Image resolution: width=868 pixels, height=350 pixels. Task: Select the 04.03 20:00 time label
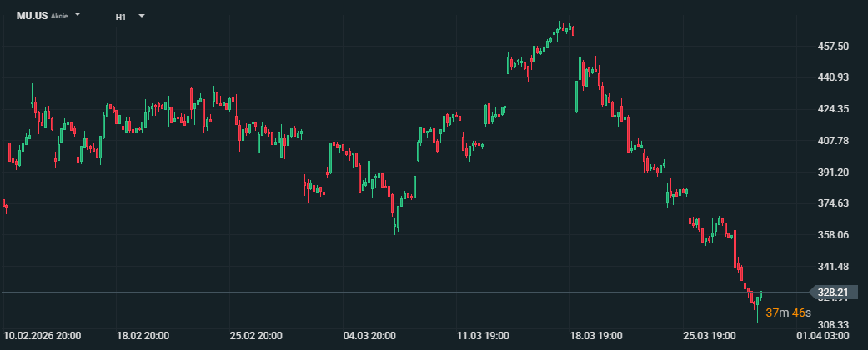click(x=369, y=336)
